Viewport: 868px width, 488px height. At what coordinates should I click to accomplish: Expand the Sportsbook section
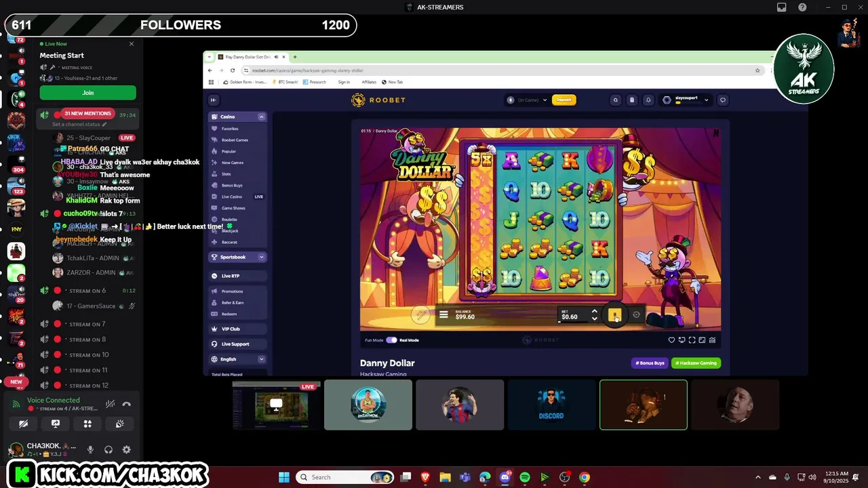[x=261, y=257]
